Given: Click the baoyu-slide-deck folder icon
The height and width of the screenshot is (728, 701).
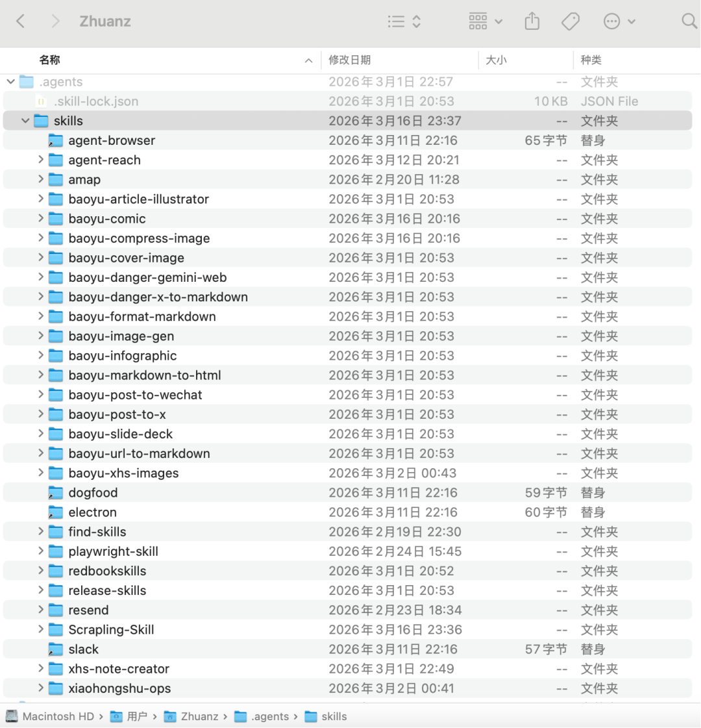Looking at the screenshot, I should (x=56, y=434).
